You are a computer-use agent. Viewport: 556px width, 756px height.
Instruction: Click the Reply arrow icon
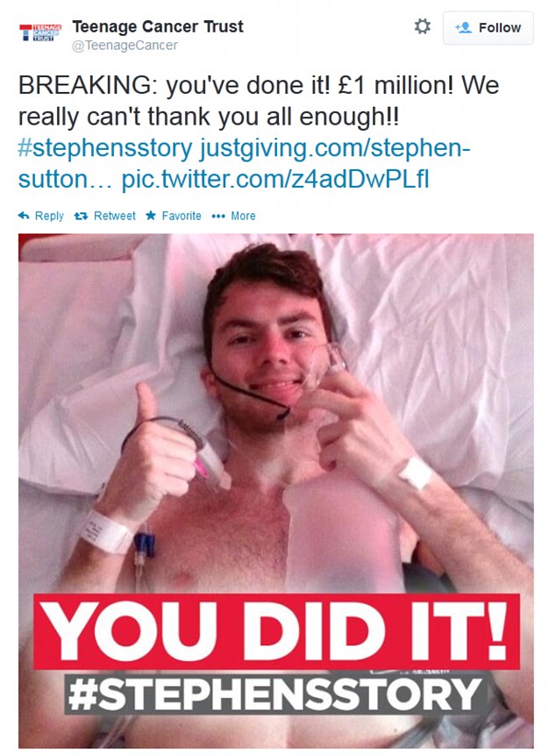pyautogui.click(x=24, y=216)
